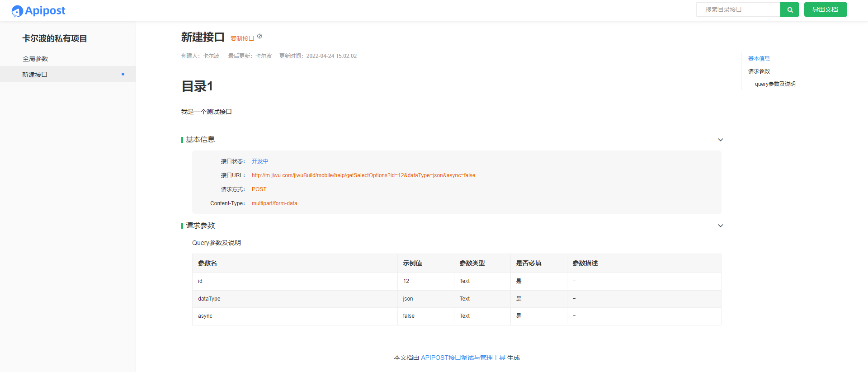This screenshot has height=372, width=868.
Task: Collapse the 基本信息 section chevron
Action: pyautogui.click(x=721, y=140)
